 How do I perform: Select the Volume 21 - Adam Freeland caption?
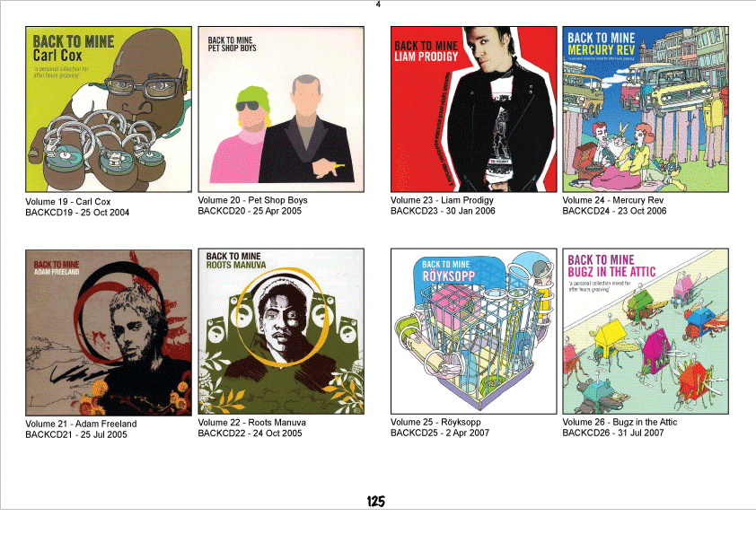[x=81, y=425]
